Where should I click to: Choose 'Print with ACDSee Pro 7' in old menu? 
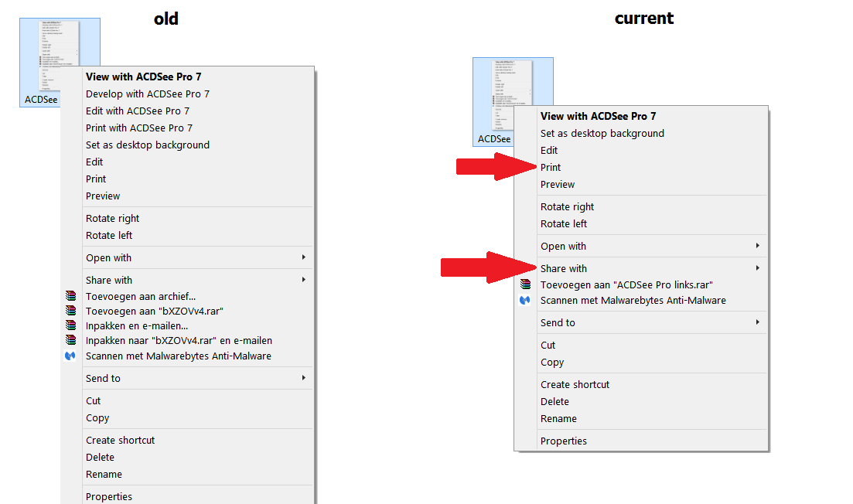[139, 128]
